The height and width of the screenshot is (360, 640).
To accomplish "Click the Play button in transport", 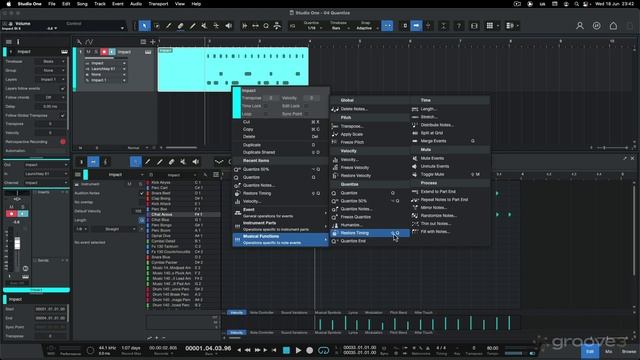I will (298, 350).
